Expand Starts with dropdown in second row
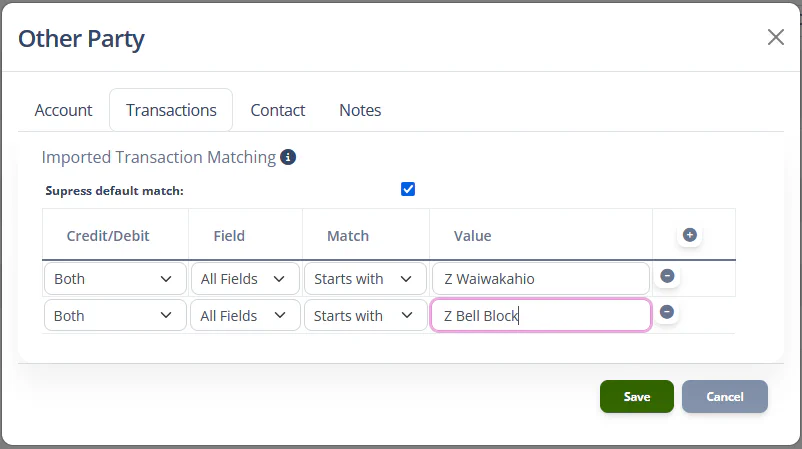Screen dimensions: 802x449 pyautogui.click(x=365, y=315)
